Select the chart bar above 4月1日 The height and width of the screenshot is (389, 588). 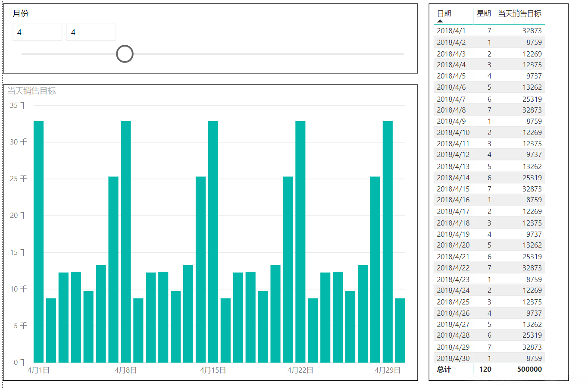coord(39,242)
